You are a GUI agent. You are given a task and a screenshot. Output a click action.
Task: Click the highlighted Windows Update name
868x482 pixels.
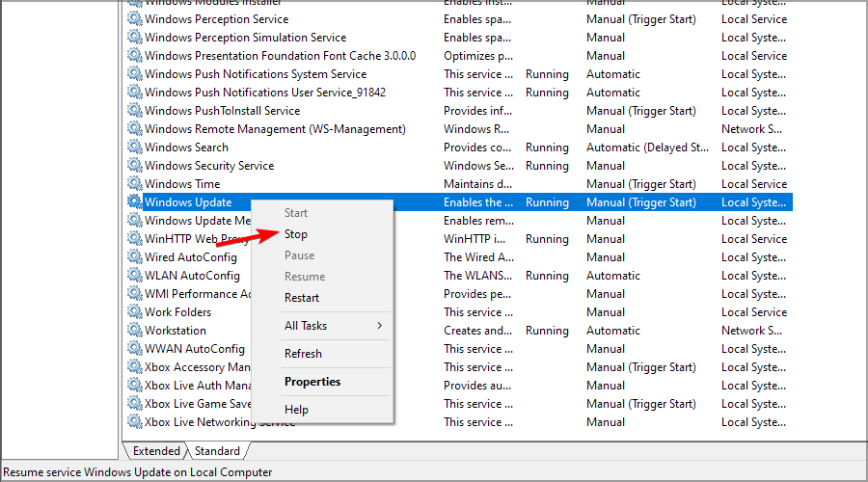[x=188, y=202]
